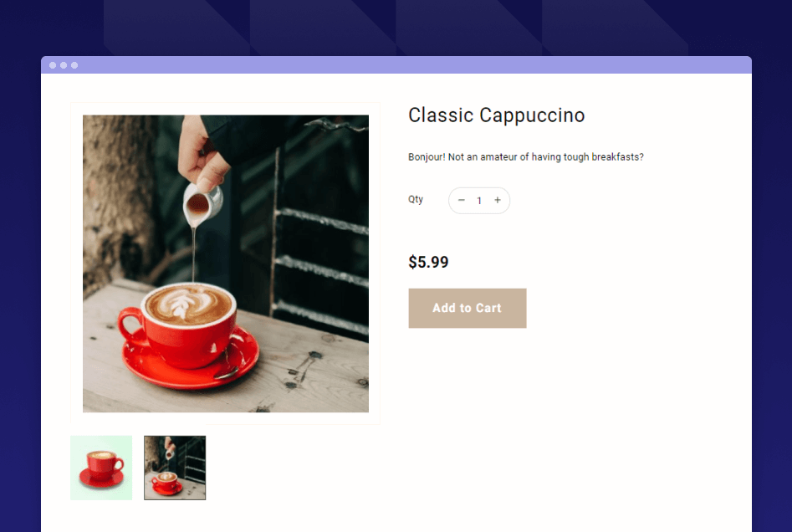This screenshot has width=792, height=532.
Task: Click the quantity value field showing 1
Action: coord(479,201)
